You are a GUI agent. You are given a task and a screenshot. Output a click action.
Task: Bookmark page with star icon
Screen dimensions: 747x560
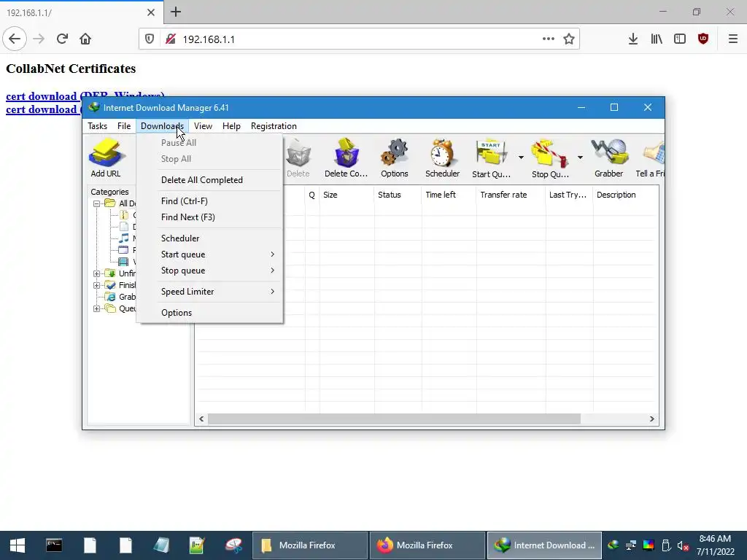[569, 39]
